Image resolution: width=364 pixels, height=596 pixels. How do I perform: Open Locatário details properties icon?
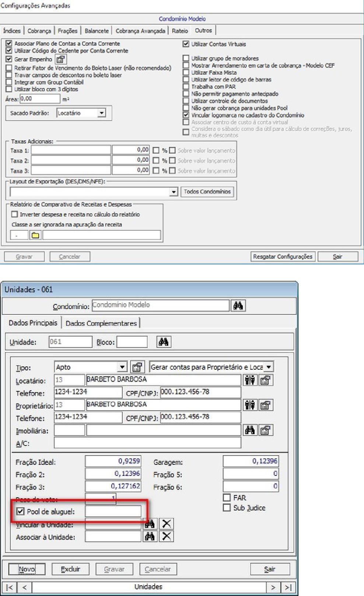[x=266, y=380]
